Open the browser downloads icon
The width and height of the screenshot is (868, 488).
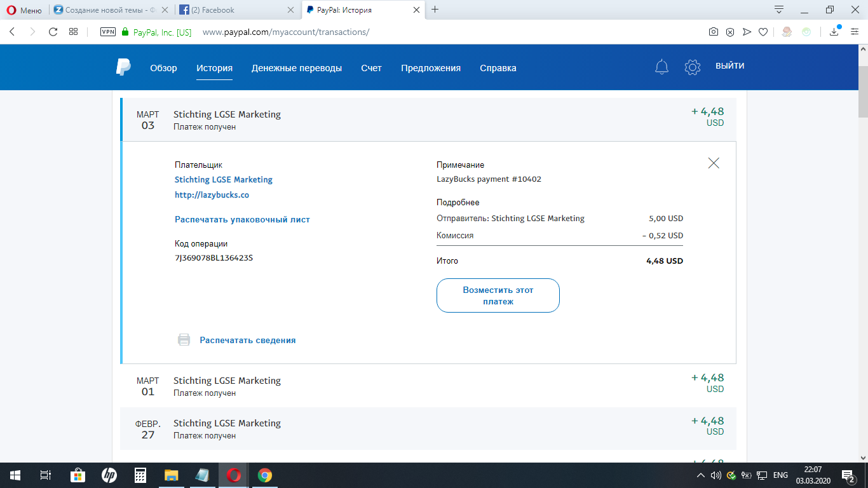[x=834, y=32]
